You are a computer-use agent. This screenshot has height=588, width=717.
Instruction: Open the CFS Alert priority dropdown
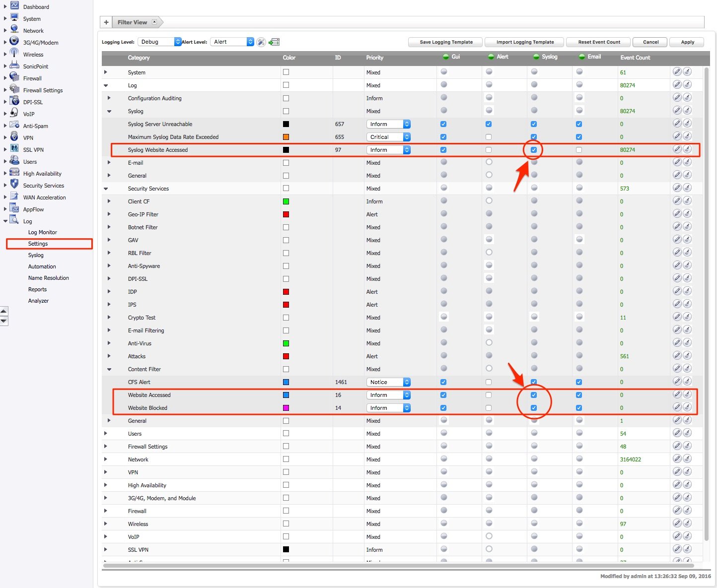[x=388, y=382]
